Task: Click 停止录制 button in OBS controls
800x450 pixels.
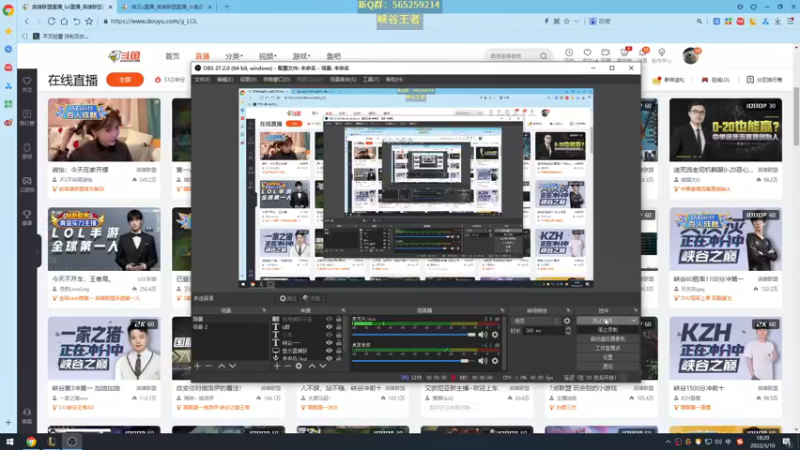Action: tap(607, 330)
